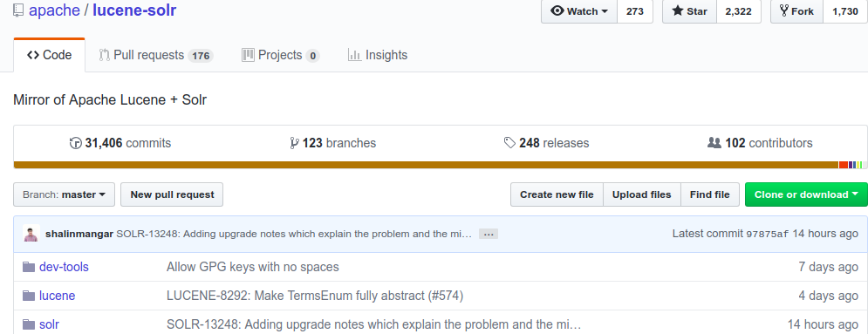This screenshot has height=334, width=868.
Task: Click the dev-tools folder icon
Action: click(x=29, y=267)
